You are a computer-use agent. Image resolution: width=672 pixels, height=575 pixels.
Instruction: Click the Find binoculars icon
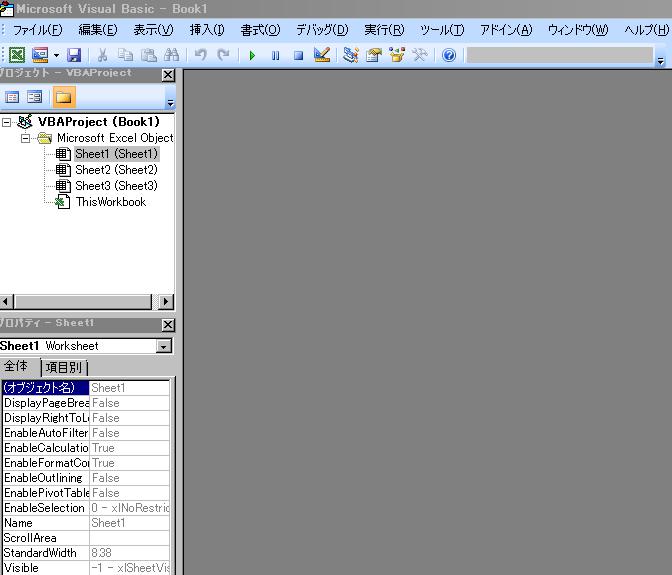coord(171,55)
